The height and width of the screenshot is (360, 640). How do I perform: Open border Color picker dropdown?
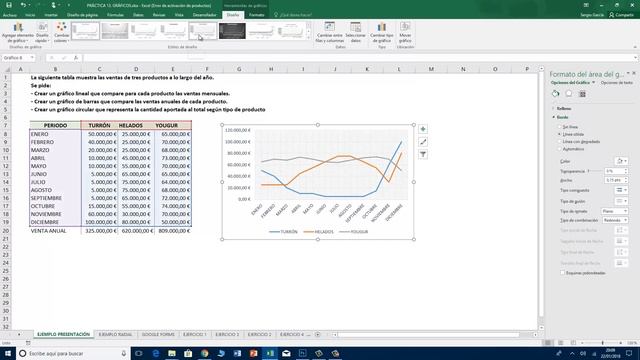[622, 161]
